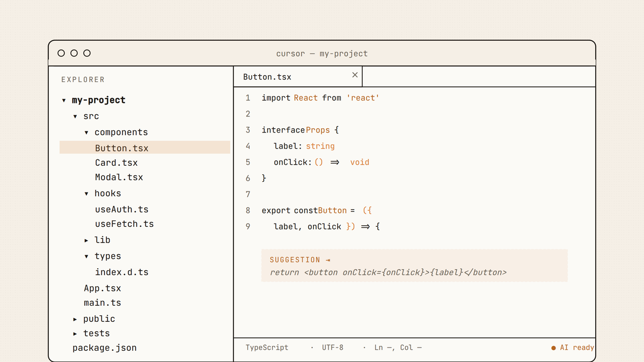Click the orange AI ready status dot
644x362 pixels.
coord(553,348)
